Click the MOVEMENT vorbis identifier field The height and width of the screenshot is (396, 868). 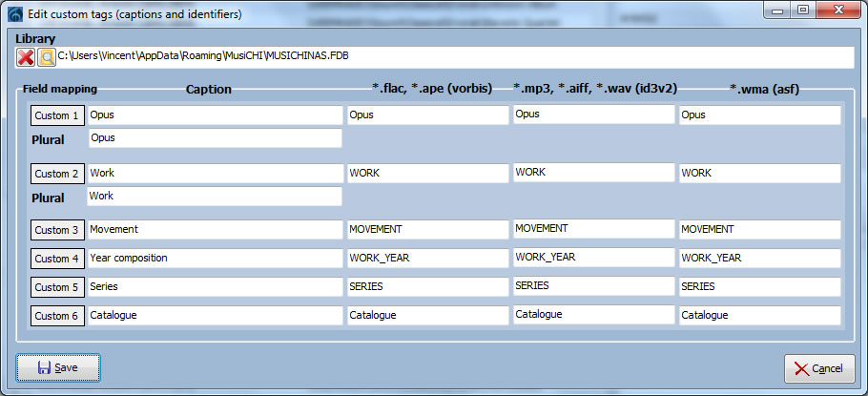point(427,230)
